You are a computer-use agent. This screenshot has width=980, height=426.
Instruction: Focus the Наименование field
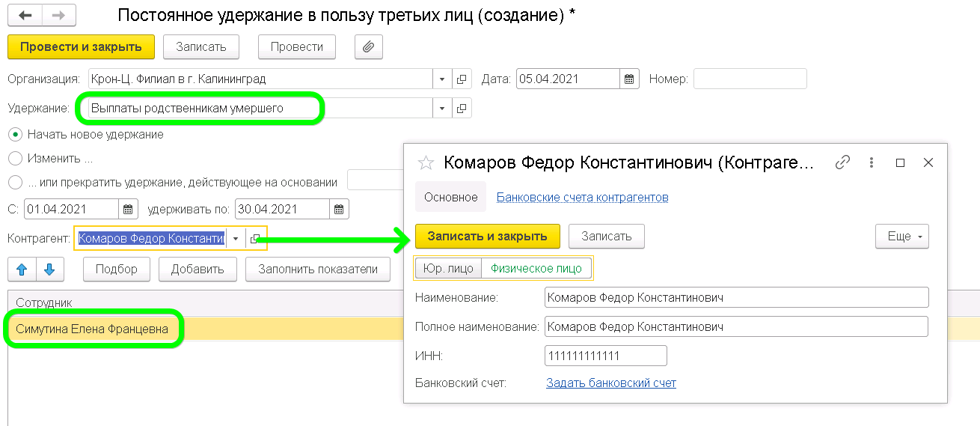[737, 297]
